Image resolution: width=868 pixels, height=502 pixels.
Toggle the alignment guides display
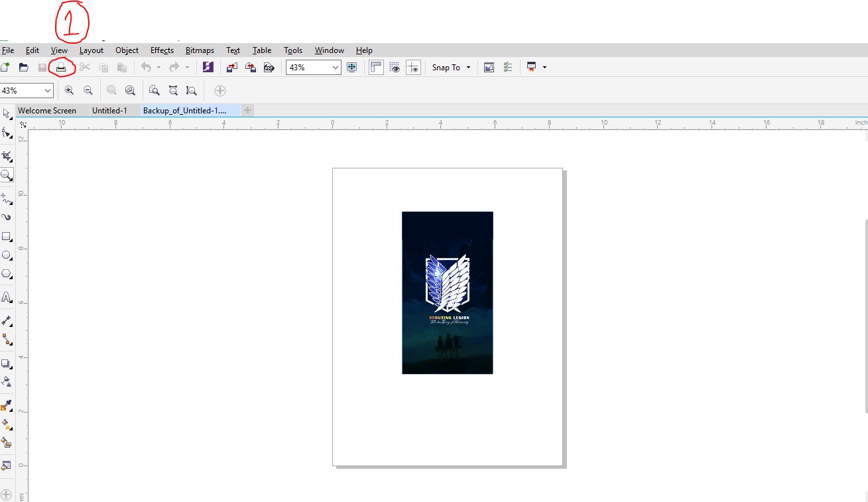[x=413, y=67]
